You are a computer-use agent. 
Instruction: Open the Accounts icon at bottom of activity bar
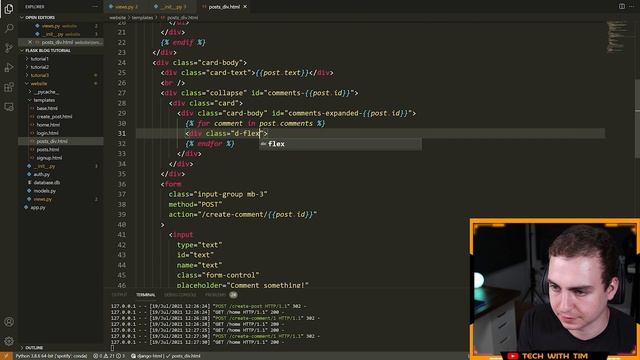point(9,322)
